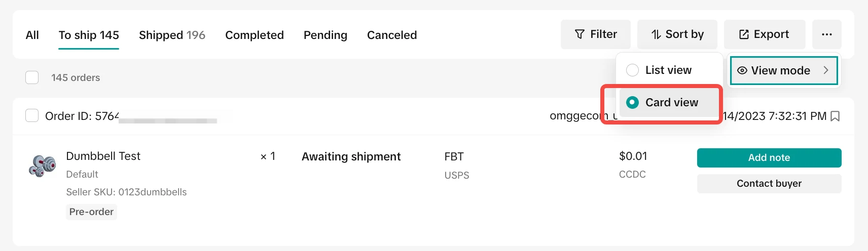Click the Dumbbell Test product thumbnail
Viewport: 868px width, 251px height.
click(43, 166)
